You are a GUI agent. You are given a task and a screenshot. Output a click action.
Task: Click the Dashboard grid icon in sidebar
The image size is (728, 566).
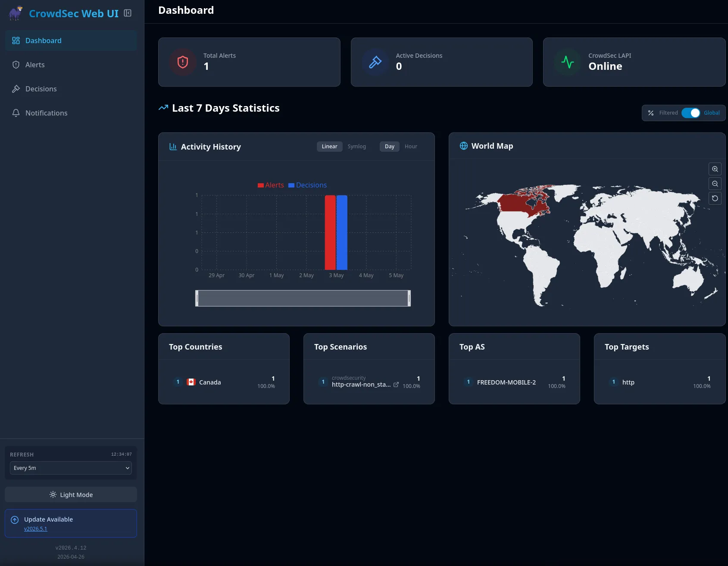click(x=16, y=41)
